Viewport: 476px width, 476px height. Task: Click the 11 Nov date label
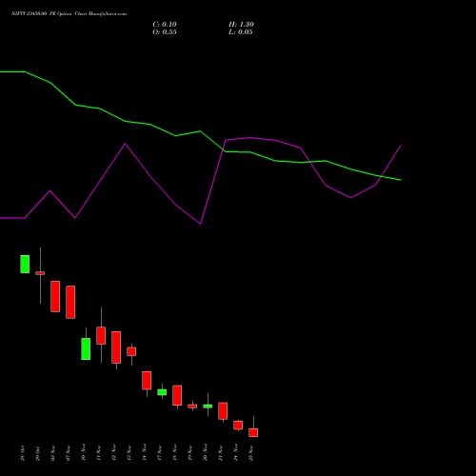point(99,453)
